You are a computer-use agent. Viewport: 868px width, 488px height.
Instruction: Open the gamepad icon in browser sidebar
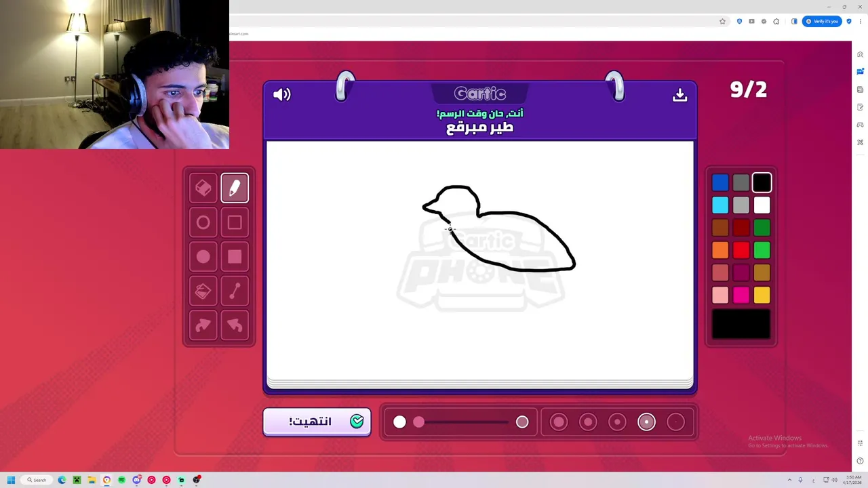pos(860,125)
